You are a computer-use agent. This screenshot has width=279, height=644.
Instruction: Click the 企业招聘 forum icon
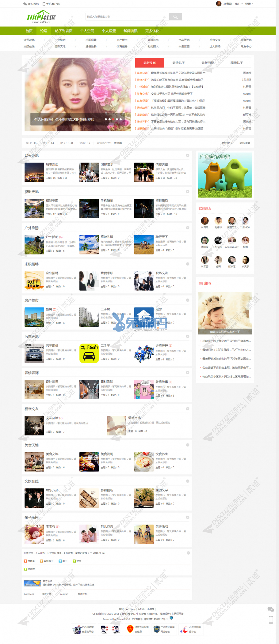34,281
